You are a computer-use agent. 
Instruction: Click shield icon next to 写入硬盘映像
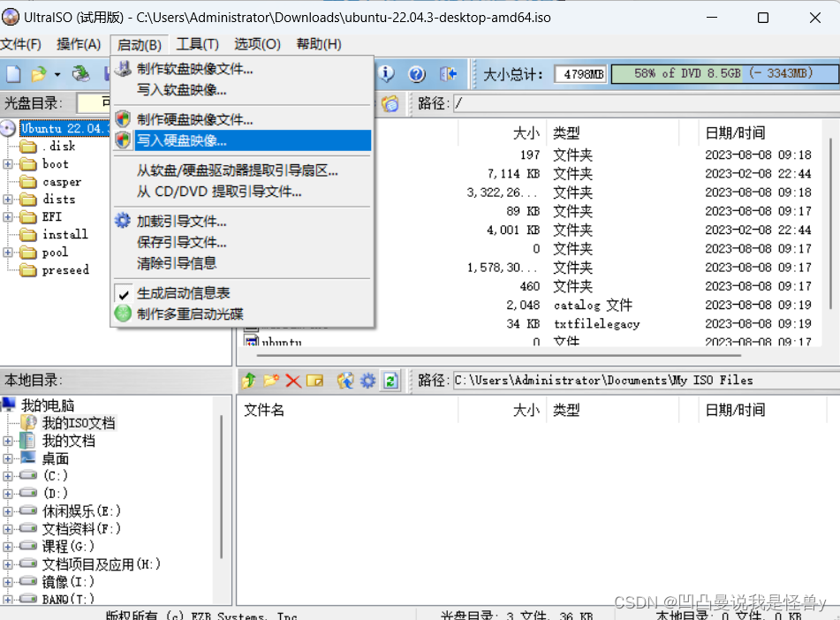123,140
